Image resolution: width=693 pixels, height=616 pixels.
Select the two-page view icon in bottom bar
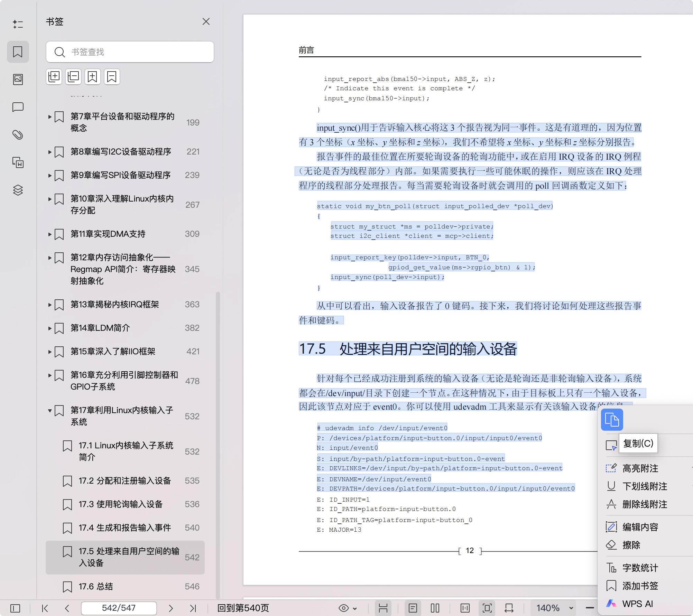[435, 607]
